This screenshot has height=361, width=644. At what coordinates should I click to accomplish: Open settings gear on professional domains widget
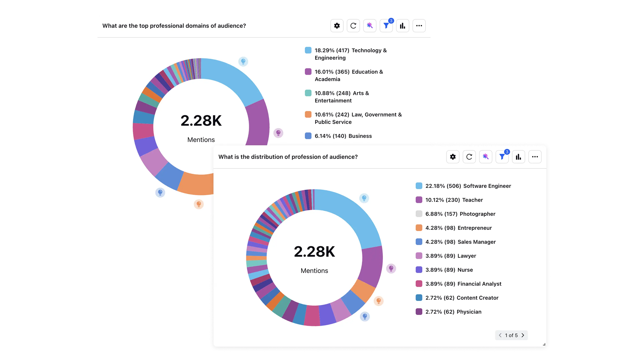pos(337,26)
